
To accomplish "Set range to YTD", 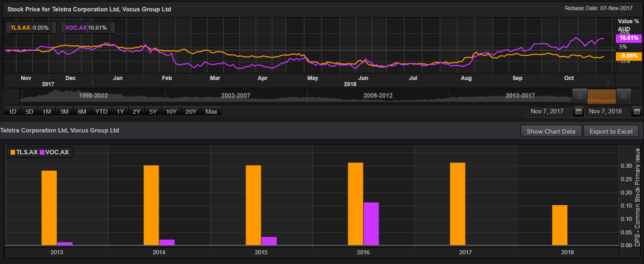I will pos(101,111).
